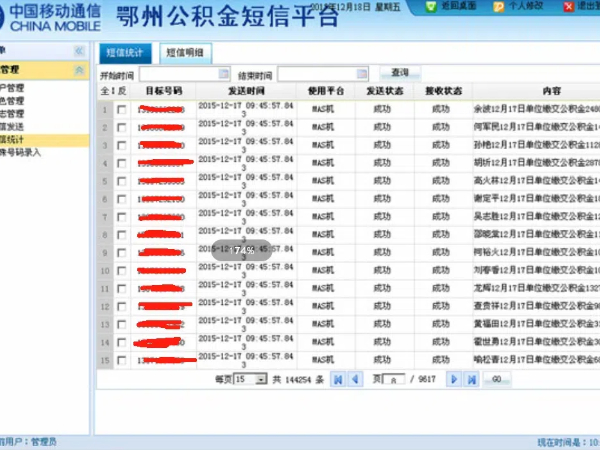Click the 内容 column header

coord(552,91)
